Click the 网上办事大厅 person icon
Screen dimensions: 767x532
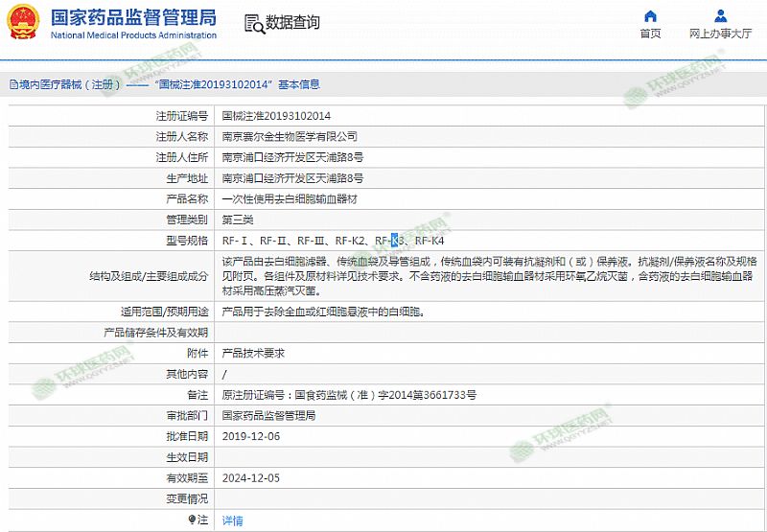point(720,16)
